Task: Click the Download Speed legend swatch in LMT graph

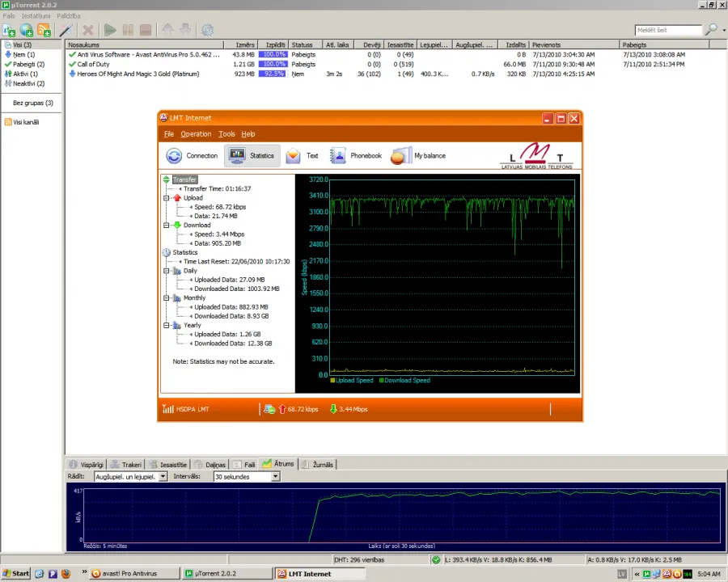Action: [x=382, y=381]
